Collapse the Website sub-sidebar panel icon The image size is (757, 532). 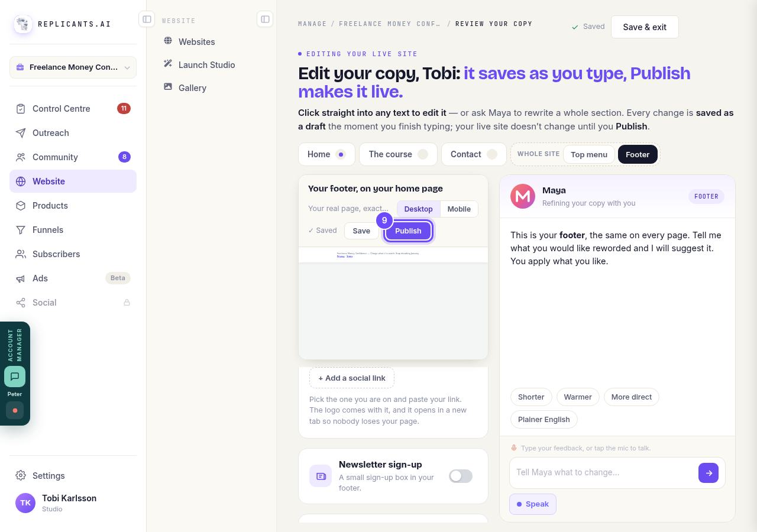click(265, 19)
